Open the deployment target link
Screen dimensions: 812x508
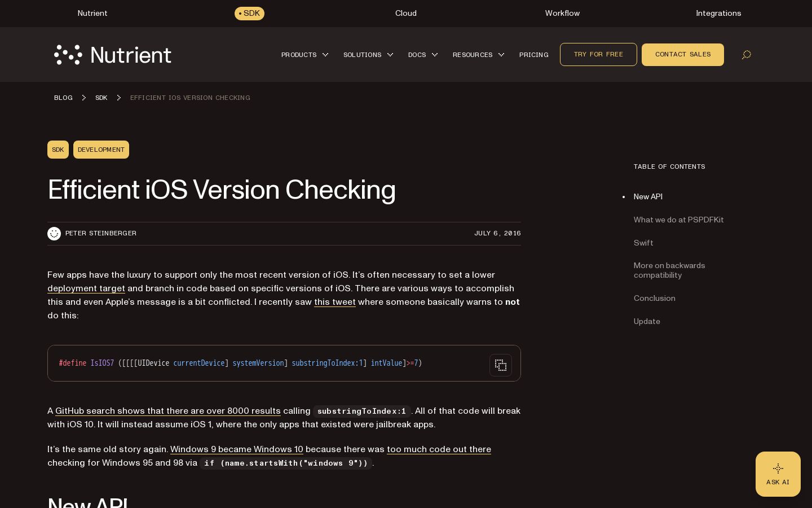86,288
